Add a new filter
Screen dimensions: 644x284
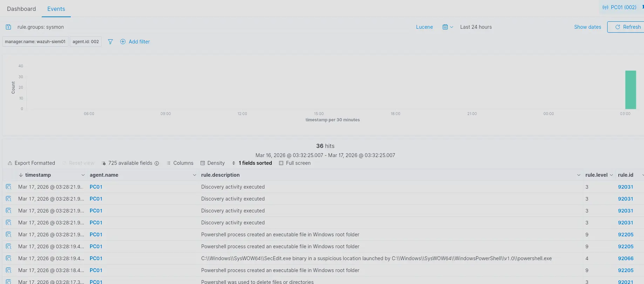click(x=135, y=42)
